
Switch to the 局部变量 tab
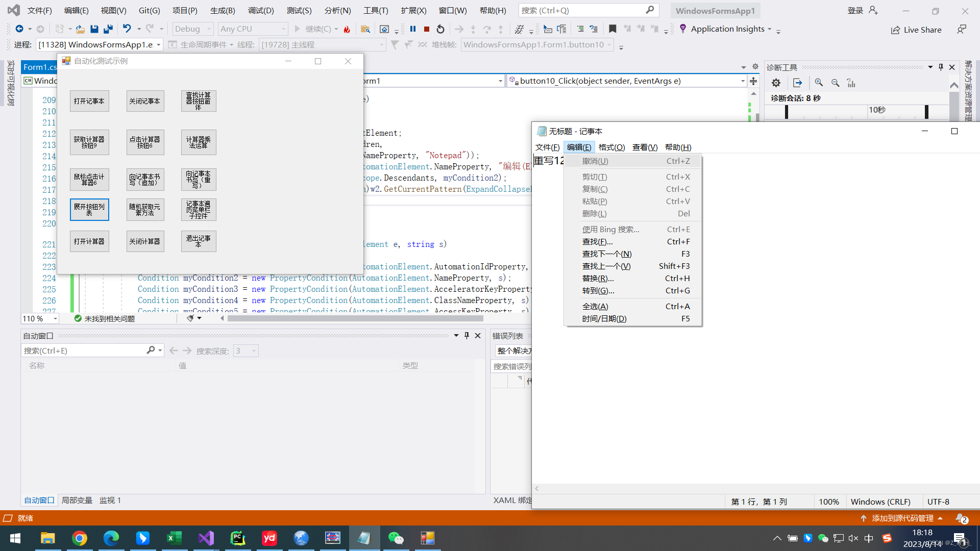(77, 500)
